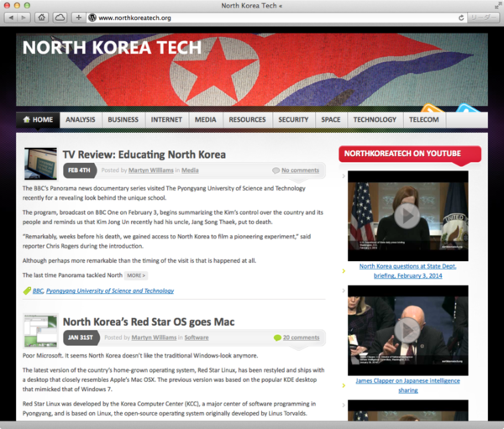Open the TECHNOLOGY menu item

coord(375,120)
